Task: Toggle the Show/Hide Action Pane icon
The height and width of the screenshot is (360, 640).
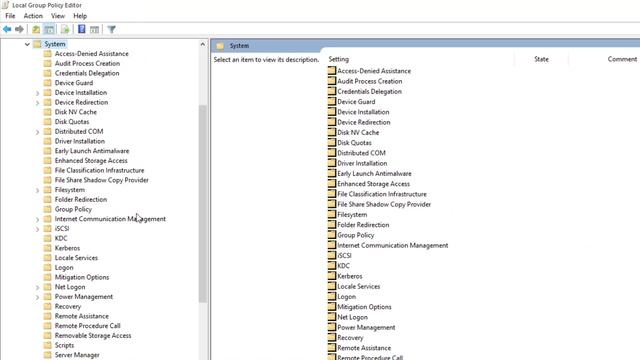Action: pyautogui.click(x=94, y=29)
